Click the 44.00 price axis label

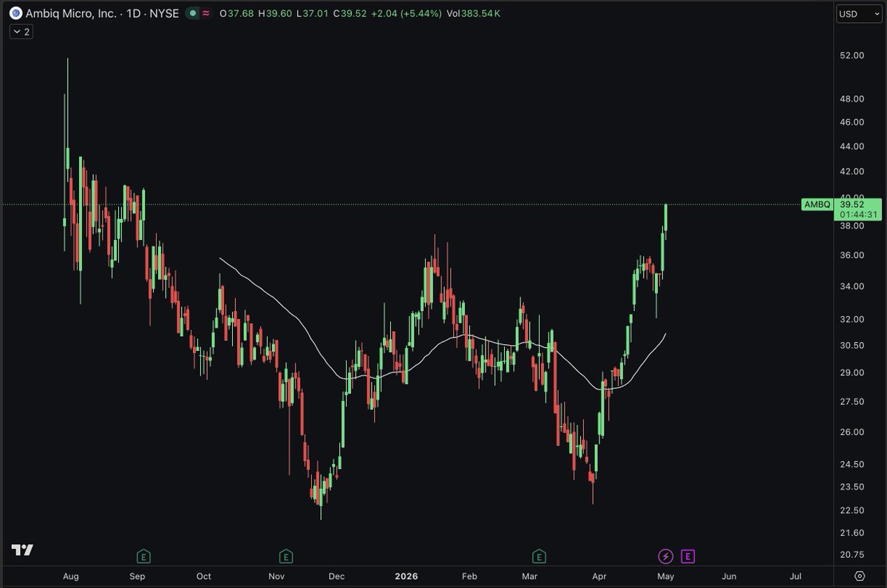(x=852, y=146)
